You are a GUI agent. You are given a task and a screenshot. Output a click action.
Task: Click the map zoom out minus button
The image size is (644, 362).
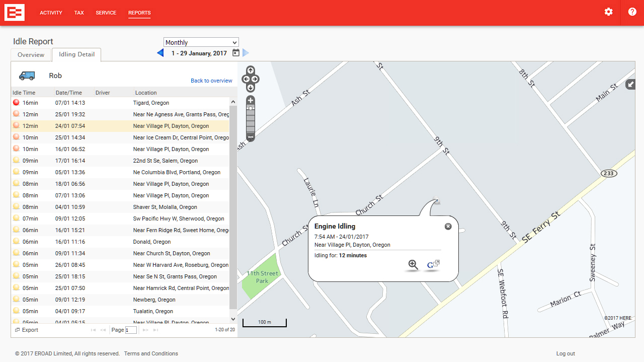coord(251,137)
